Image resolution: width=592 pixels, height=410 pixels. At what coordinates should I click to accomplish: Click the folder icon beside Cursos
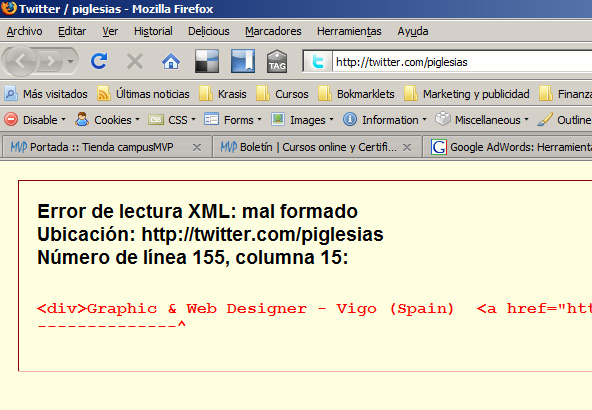pos(263,94)
